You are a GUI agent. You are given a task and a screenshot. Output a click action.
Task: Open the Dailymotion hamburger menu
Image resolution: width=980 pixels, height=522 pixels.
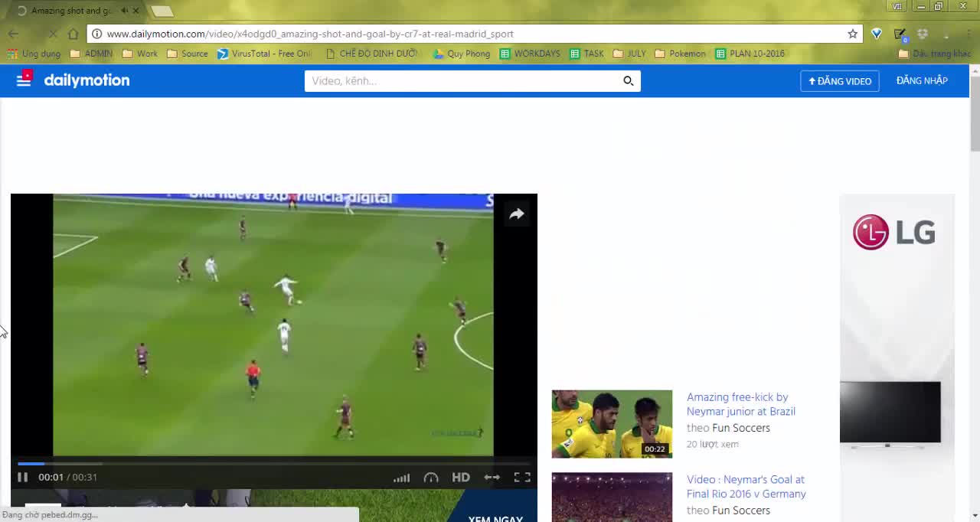(24, 78)
